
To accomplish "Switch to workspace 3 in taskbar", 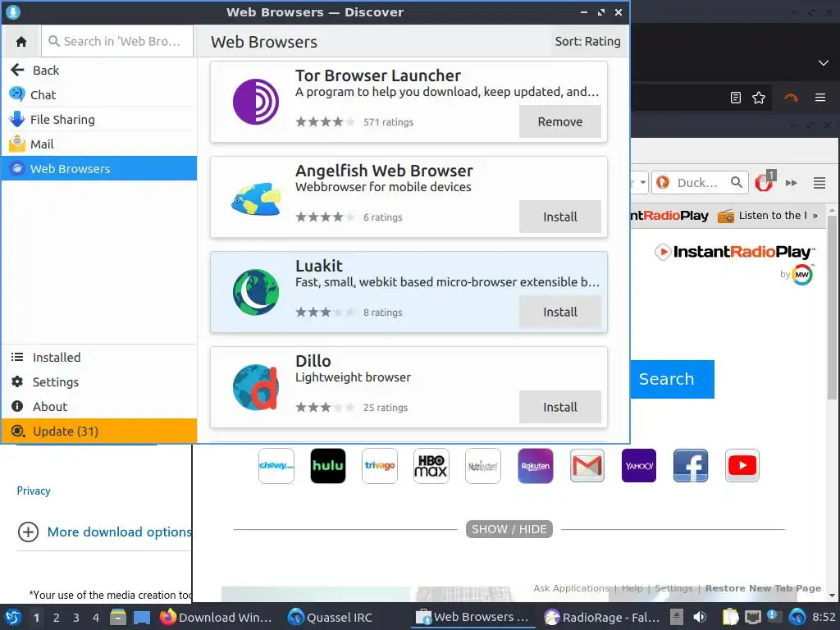I will (76, 617).
